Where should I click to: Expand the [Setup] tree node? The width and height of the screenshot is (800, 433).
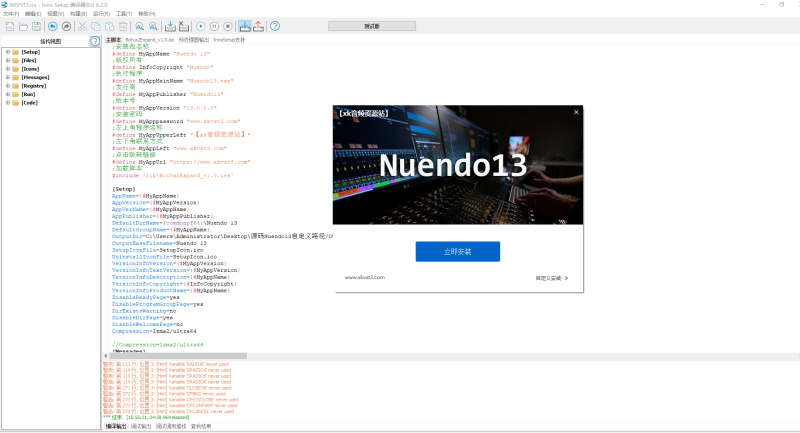coord(8,52)
